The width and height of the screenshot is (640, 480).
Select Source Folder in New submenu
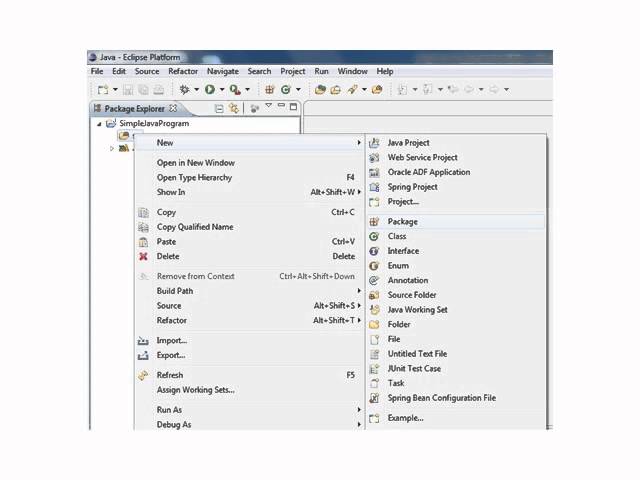456,295
